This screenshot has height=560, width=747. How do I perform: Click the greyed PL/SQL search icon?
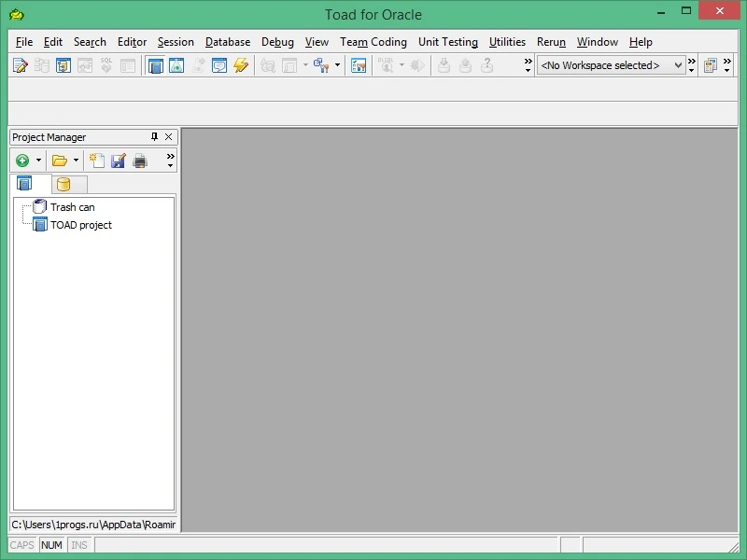(386, 65)
